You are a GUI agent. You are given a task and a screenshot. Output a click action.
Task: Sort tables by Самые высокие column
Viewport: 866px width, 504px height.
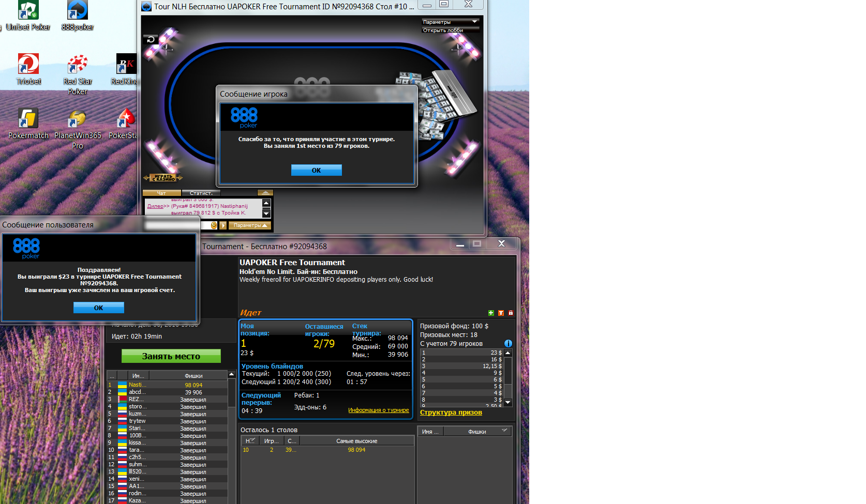pos(356,441)
